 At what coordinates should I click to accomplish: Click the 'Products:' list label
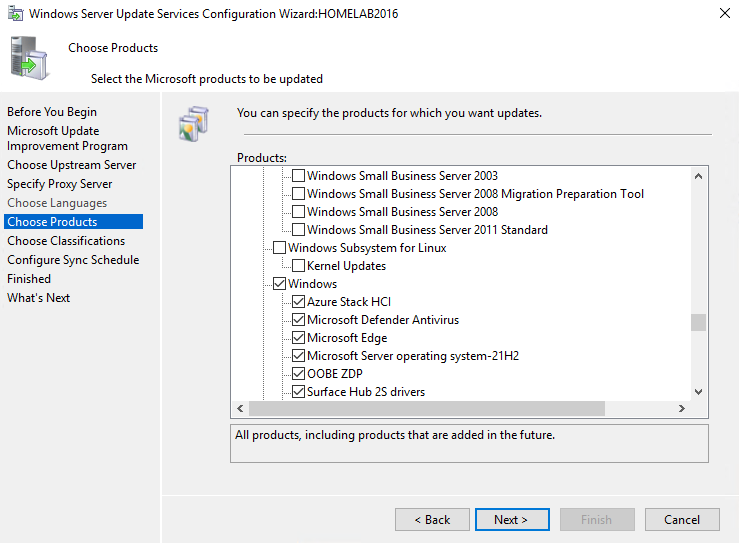[262, 157]
